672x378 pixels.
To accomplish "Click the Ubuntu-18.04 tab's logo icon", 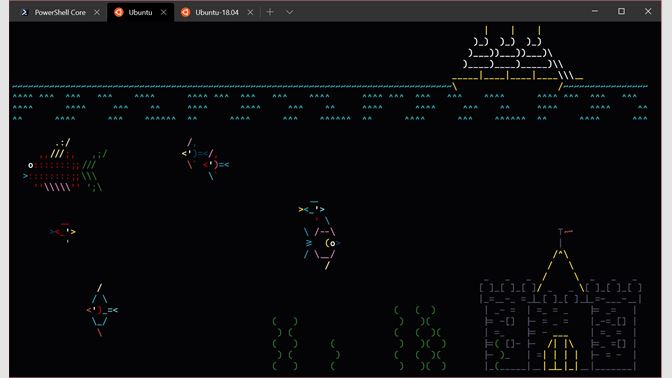I will [185, 12].
